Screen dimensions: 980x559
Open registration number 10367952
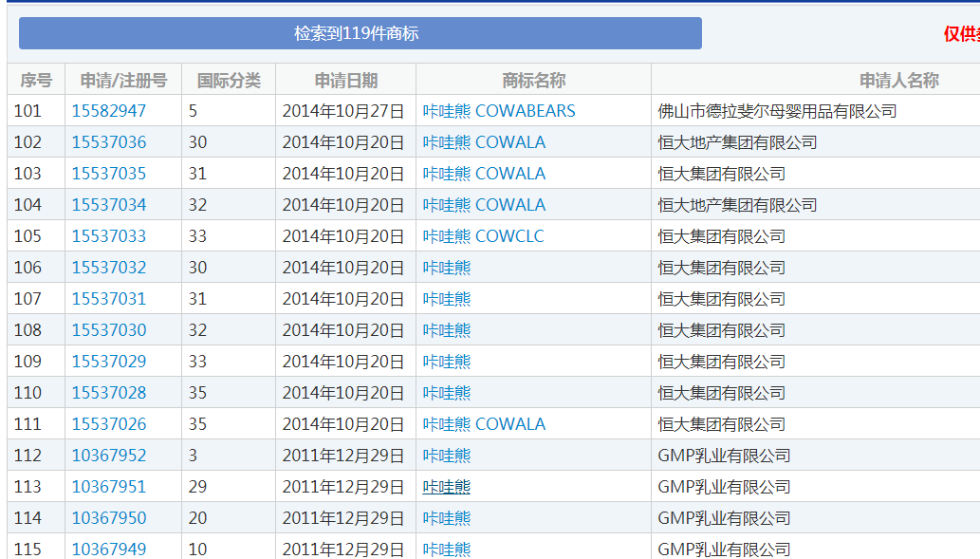(109, 455)
